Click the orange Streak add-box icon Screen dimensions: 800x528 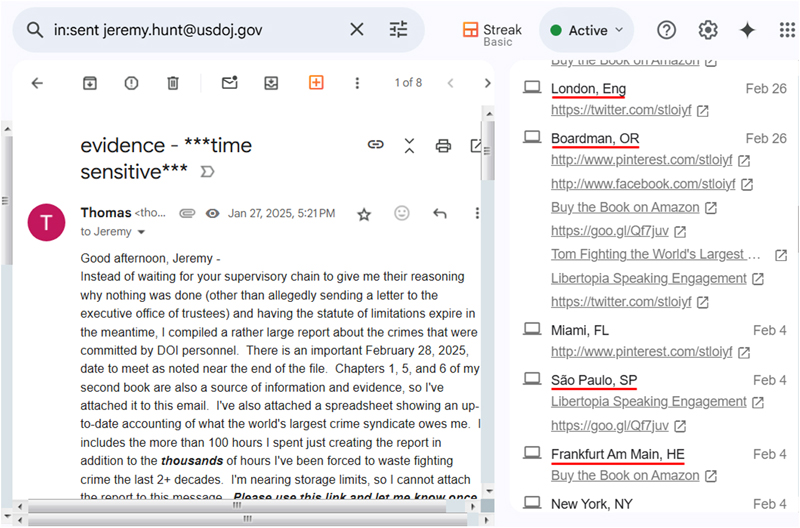click(316, 83)
